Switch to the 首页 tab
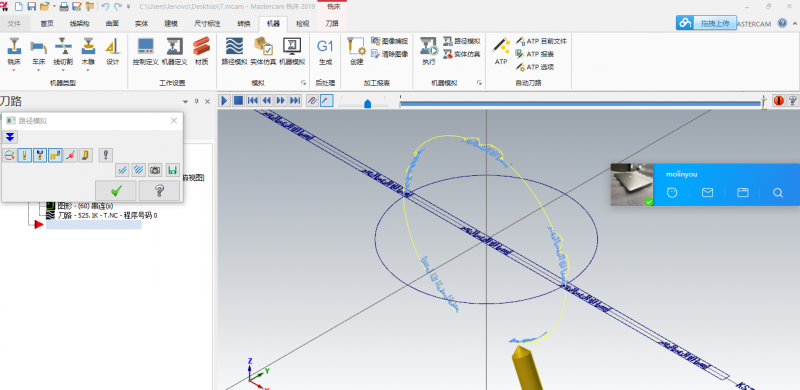The height and width of the screenshot is (390, 800). [47, 23]
